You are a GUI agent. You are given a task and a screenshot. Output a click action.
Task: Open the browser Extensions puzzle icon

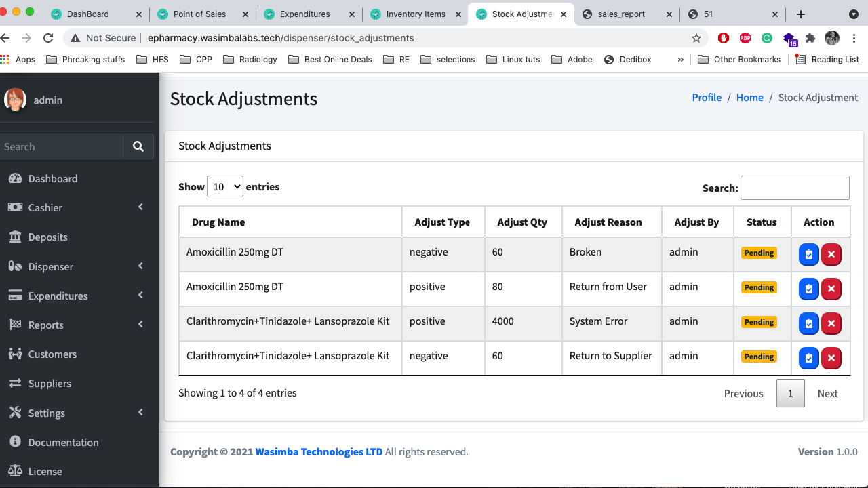pos(810,38)
